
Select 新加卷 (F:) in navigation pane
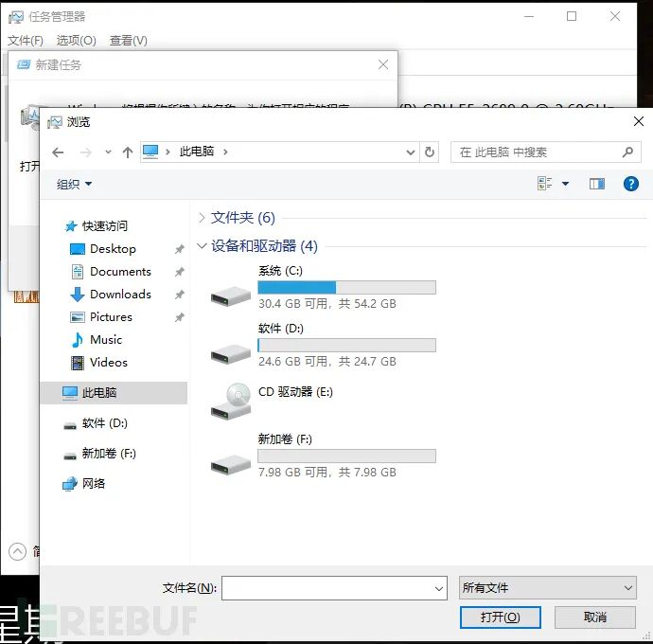coord(99,454)
